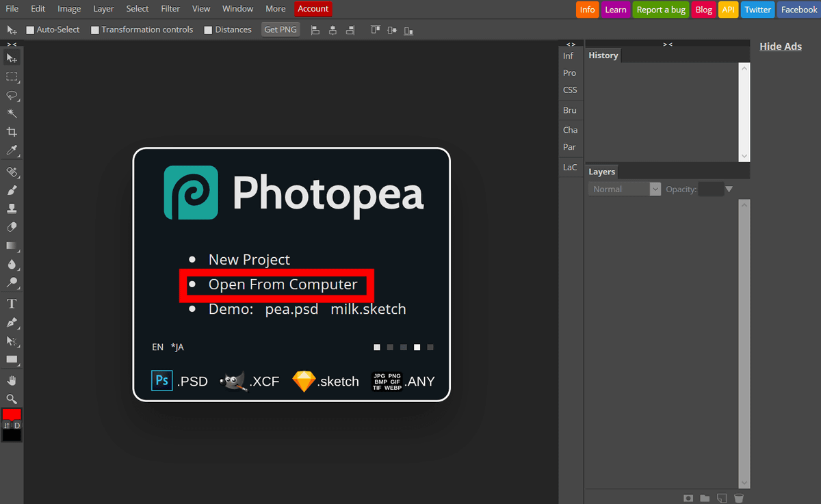The width and height of the screenshot is (821, 504).
Task: Click new folder icon in Layers panel
Action: click(x=705, y=498)
